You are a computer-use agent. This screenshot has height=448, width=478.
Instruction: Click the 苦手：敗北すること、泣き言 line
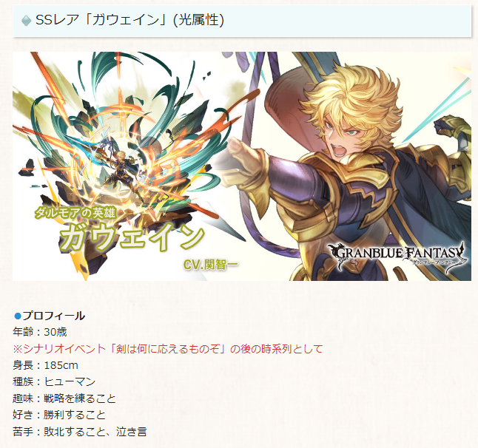[80, 432]
